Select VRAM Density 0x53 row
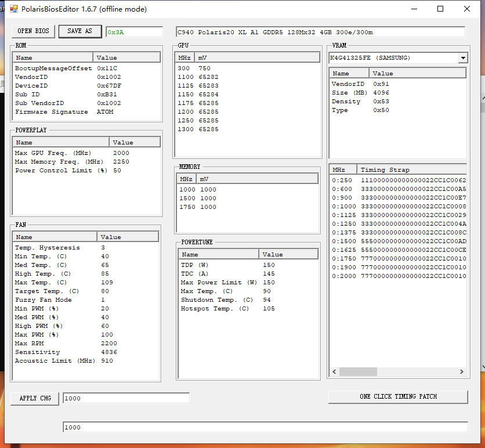 pos(398,101)
